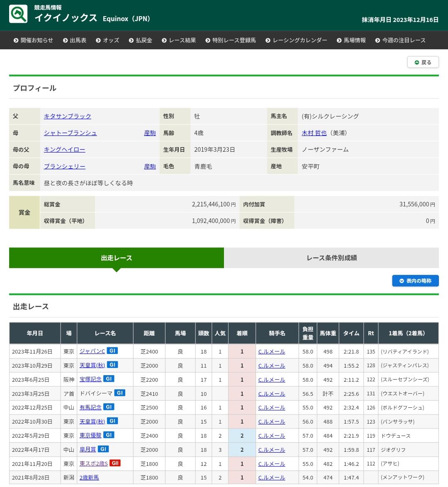The height and width of the screenshot is (487, 448).
Task: Open the 開催お知らせ menu item
Action: [33, 40]
